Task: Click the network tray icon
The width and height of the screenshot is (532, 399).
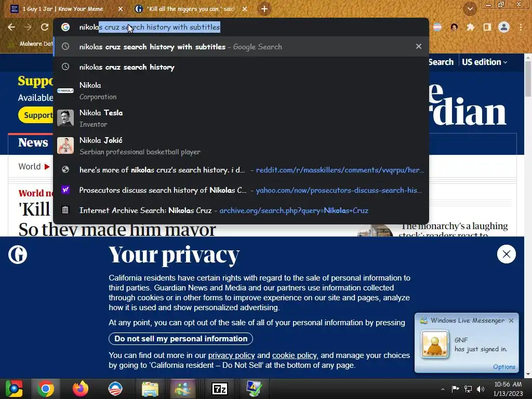Action: [x=468, y=389]
